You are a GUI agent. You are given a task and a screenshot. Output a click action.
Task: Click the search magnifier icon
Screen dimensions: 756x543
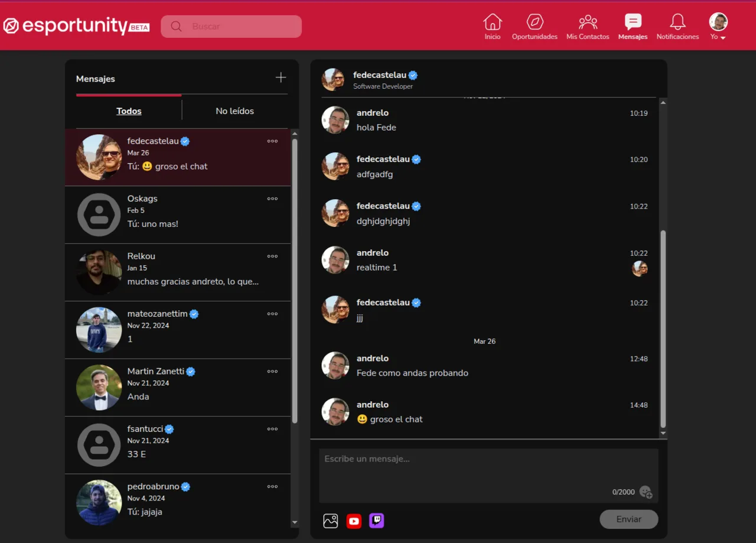176,27
